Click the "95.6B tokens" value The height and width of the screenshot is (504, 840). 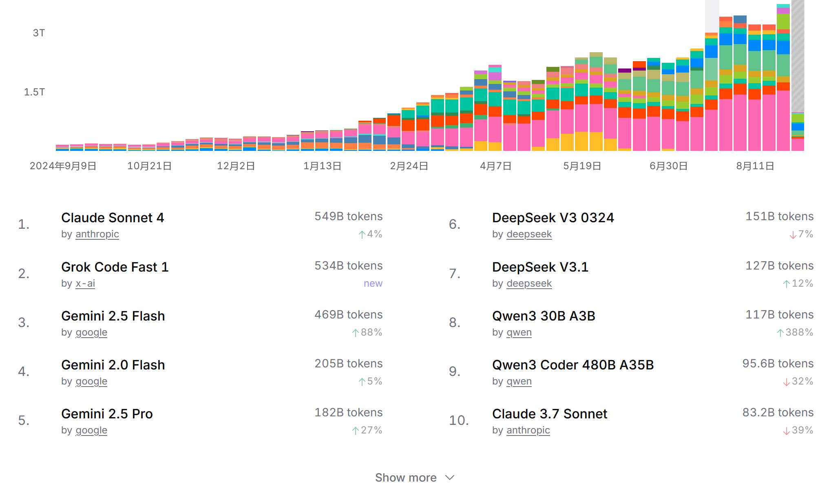pyautogui.click(x=778, y=364)
